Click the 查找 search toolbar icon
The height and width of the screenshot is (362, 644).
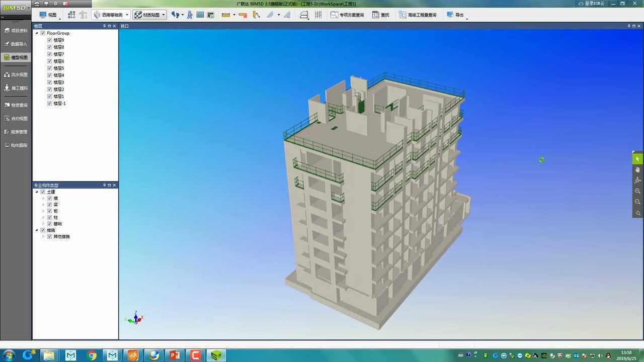click(x=381, y=15)
